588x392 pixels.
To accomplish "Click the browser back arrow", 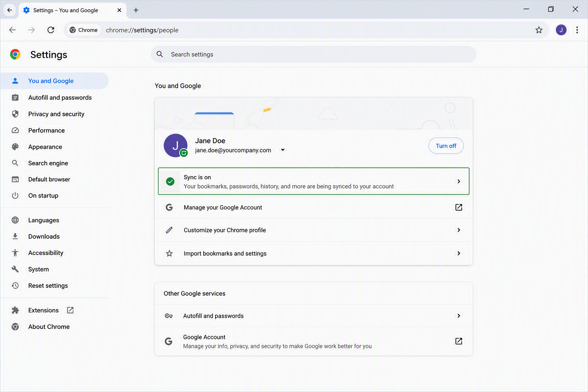I will coord(12,30).
